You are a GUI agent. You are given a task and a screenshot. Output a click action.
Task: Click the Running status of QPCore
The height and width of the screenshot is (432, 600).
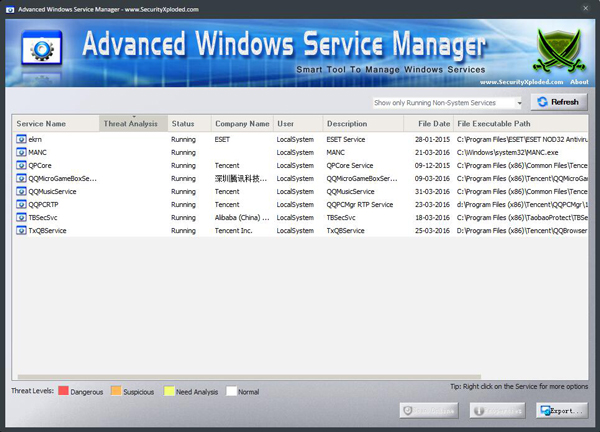pyautogui.click(x=183, y=165)
